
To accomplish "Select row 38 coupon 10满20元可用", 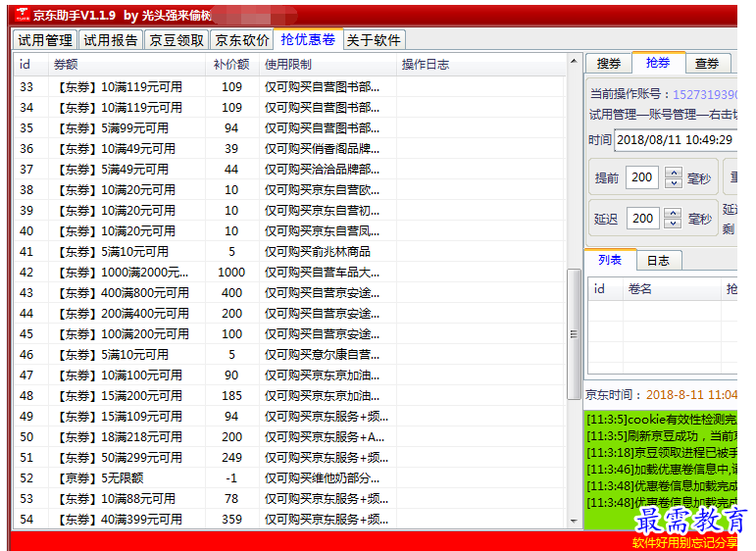I will coord(289,190).
